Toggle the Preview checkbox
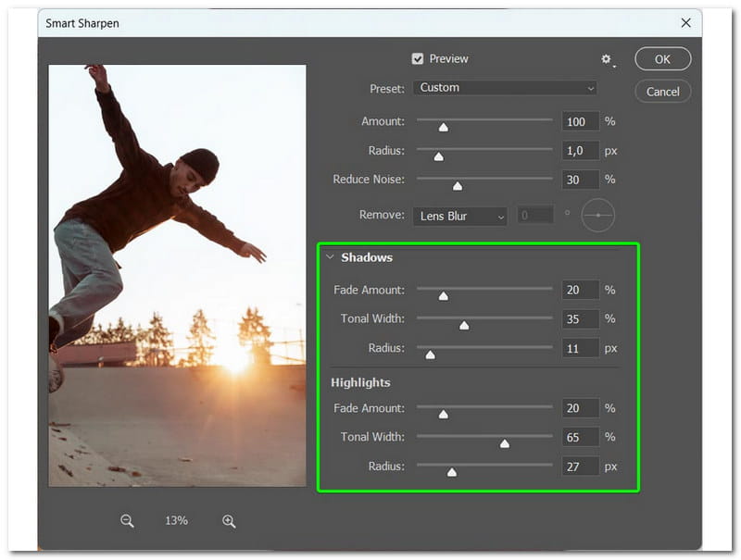 coord(418,58)
